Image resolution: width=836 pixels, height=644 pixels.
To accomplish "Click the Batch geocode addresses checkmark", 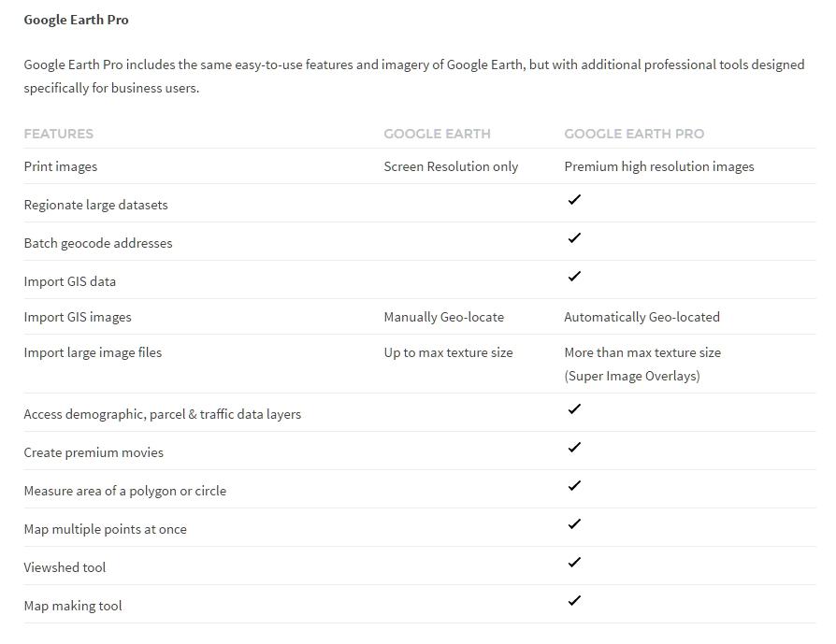I will pyautogui.click(x=574, y=238).
